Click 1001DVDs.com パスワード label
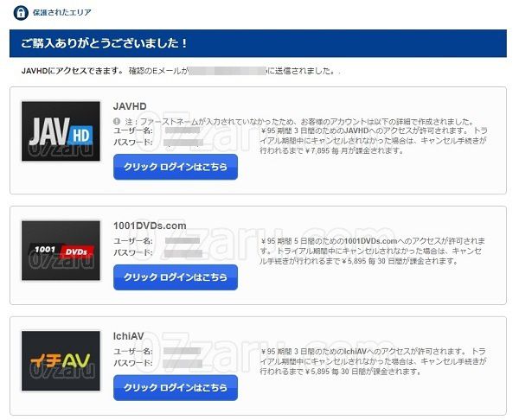Image resolution: width=519 pixels, height=420 pixels. coord(133,252)
